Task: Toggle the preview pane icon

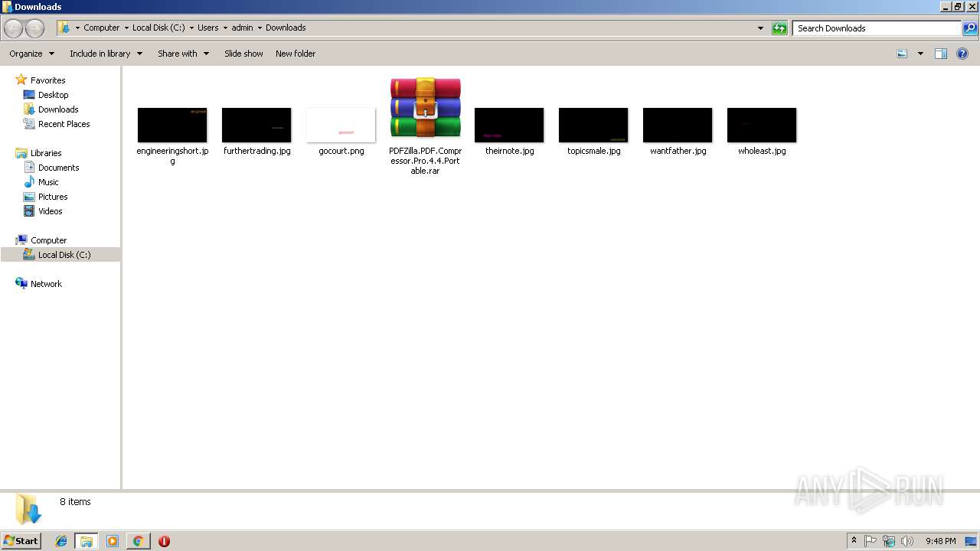Action: tap(941, 54)
